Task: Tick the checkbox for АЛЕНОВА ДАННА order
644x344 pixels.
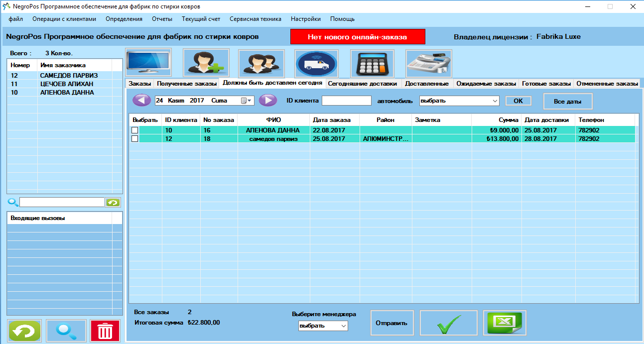Action: coord(134,130)
